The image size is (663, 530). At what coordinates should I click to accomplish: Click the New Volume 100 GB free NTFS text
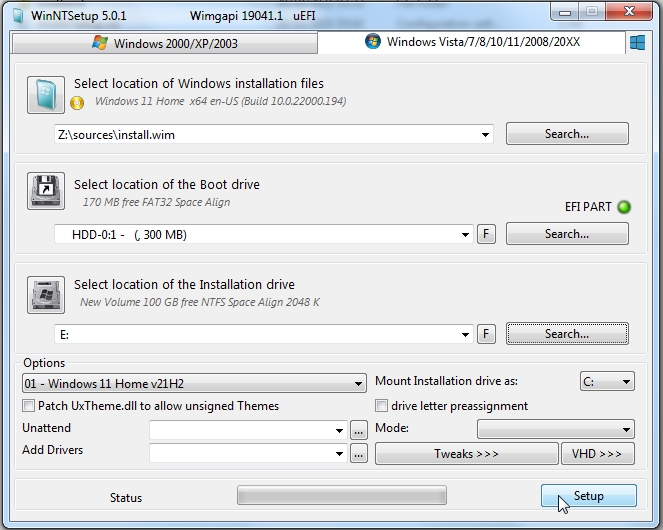(200, 302)
